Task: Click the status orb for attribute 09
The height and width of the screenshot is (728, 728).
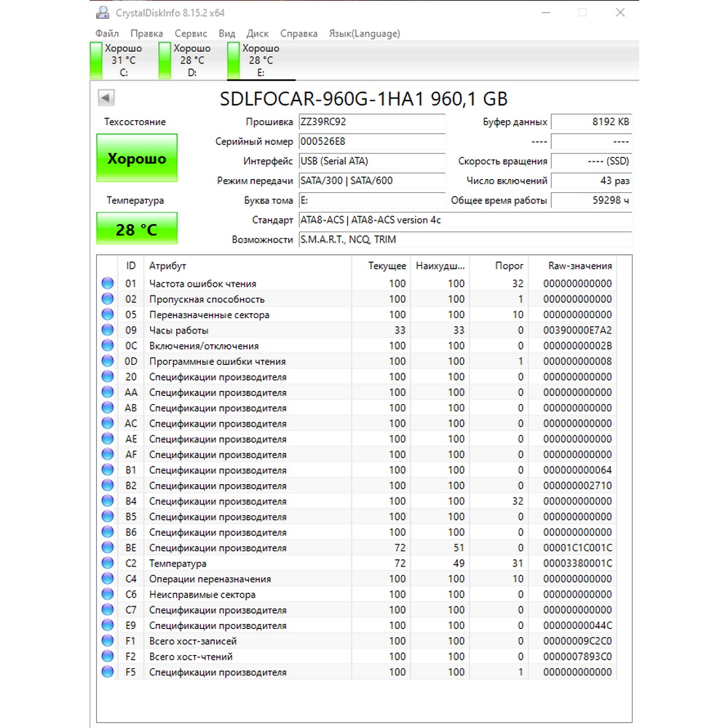Action: (x=107, y=330)
